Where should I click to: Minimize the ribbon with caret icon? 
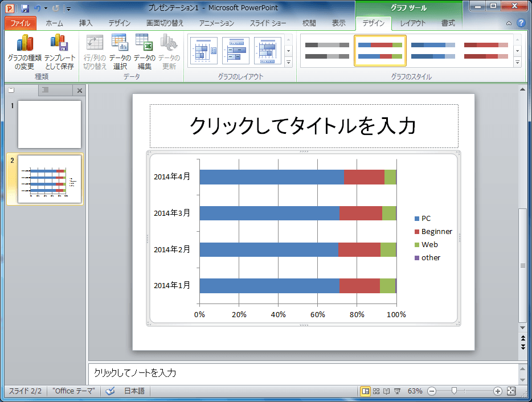tap(509, 23)
